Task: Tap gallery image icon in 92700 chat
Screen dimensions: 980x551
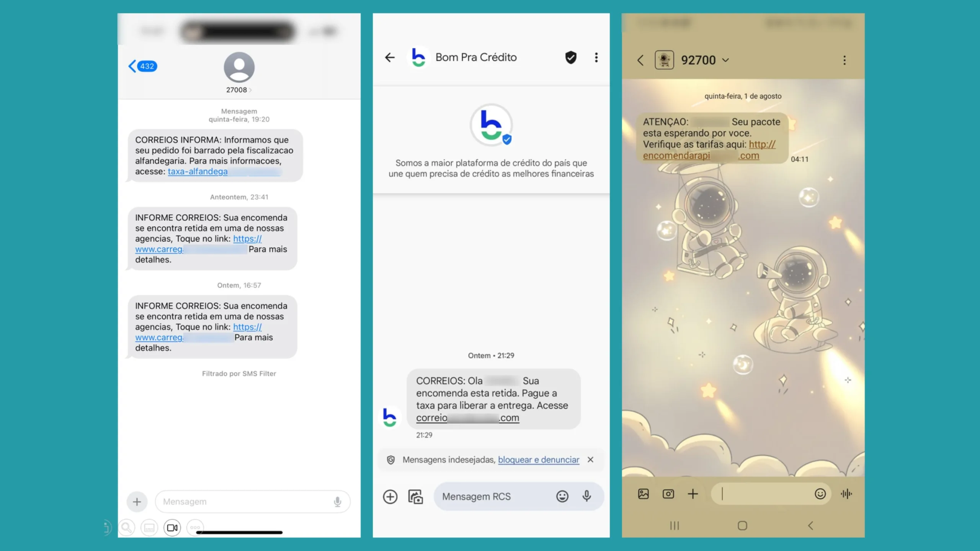Action: tap(644, 494)
